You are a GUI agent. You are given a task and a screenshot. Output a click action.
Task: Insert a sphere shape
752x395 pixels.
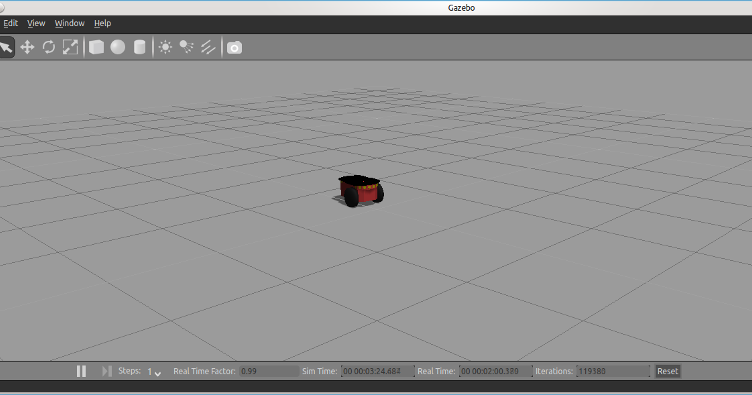118,47
